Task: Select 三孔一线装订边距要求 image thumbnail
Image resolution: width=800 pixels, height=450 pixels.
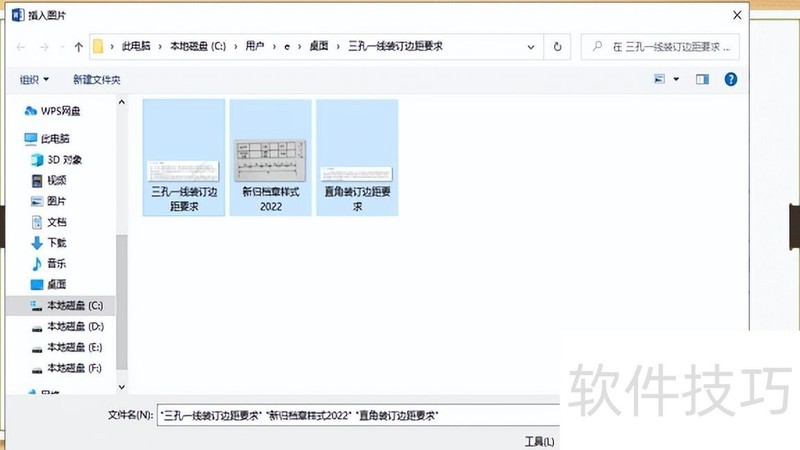Action: point(184,158)
